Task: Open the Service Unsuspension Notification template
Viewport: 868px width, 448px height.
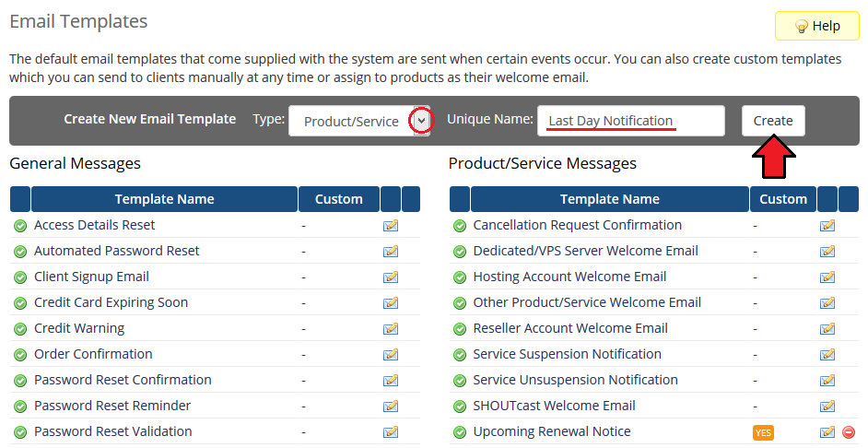Action: pos(576,380)
